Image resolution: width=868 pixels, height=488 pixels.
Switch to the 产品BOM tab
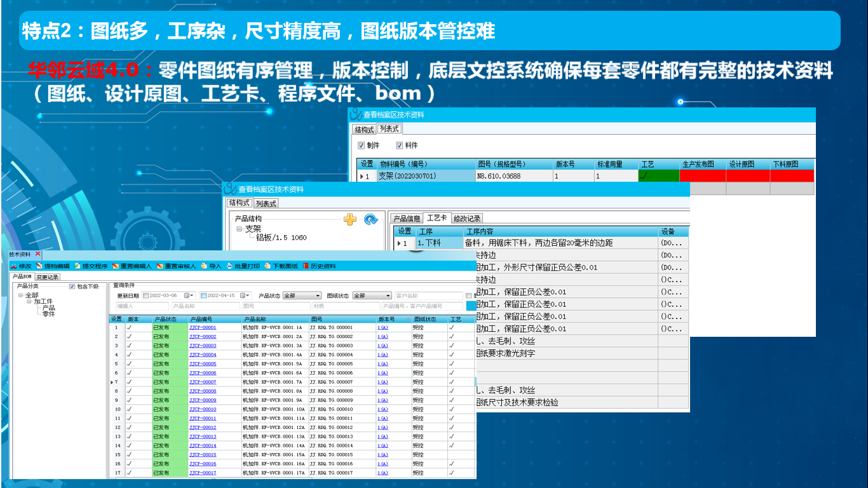[23, 277]
